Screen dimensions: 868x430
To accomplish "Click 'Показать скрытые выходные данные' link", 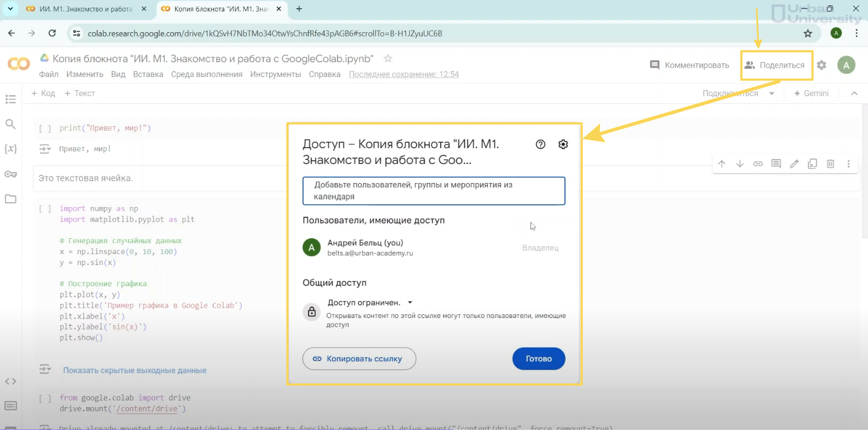I will 135,370.
